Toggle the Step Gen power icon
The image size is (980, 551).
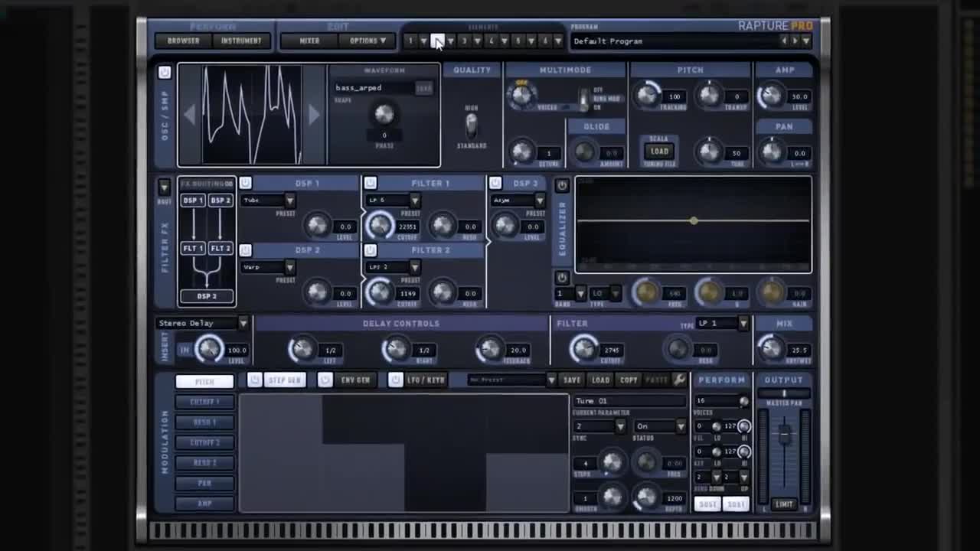254,380
